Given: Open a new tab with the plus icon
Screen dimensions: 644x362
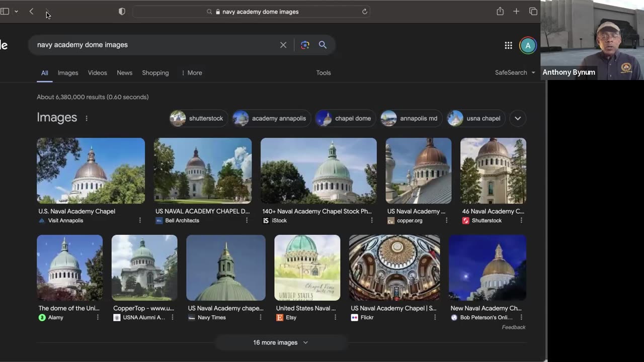Looking at the screenshot, I should tap(516, 12).
